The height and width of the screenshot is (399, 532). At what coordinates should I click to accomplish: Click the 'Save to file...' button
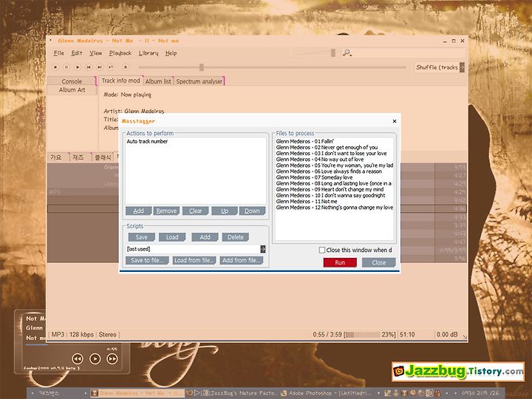(x=147, y=260)
